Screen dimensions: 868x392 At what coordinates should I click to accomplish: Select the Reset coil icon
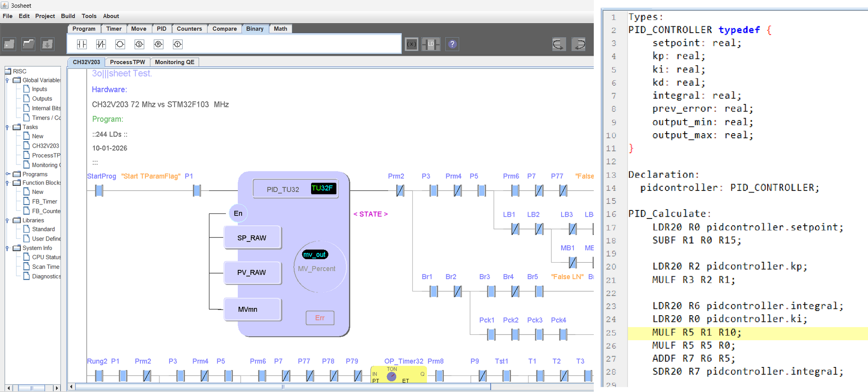pyautogui.click(x=159, y=44)
